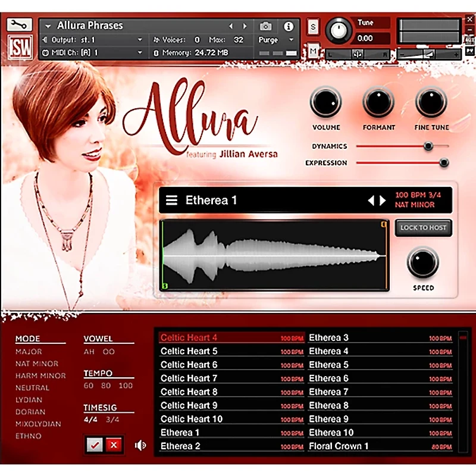Click the Tune value 0.00 field
This screenshot has height=476, width=476.
click(x=373, y=39)
